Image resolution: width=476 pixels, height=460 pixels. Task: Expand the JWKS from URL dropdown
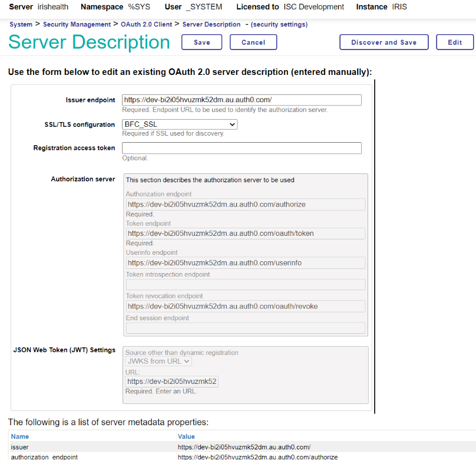[x=158, y=361]
